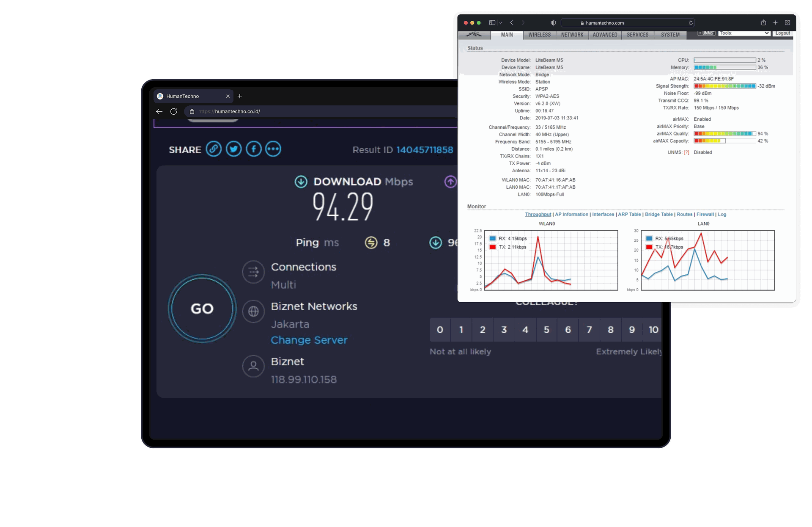This screenshot has width=812, height=527.
Task: Click the LAN0 throughput graph
Action: 708,260
